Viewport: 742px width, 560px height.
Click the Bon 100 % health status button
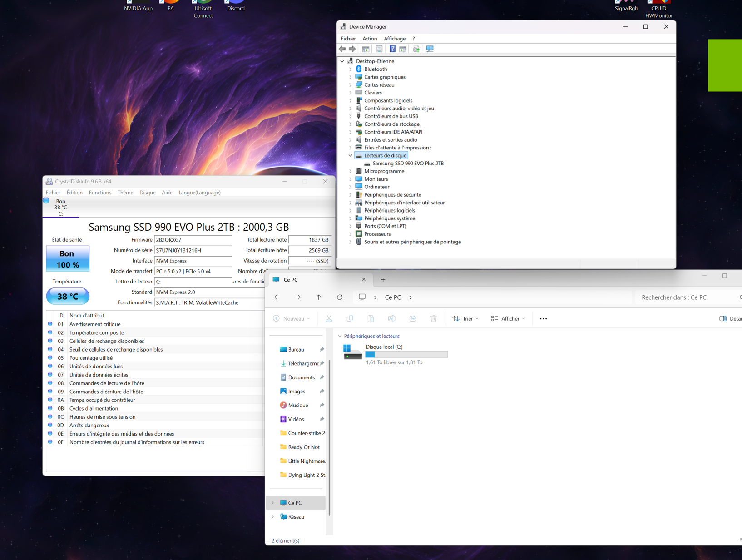point(68,259)
